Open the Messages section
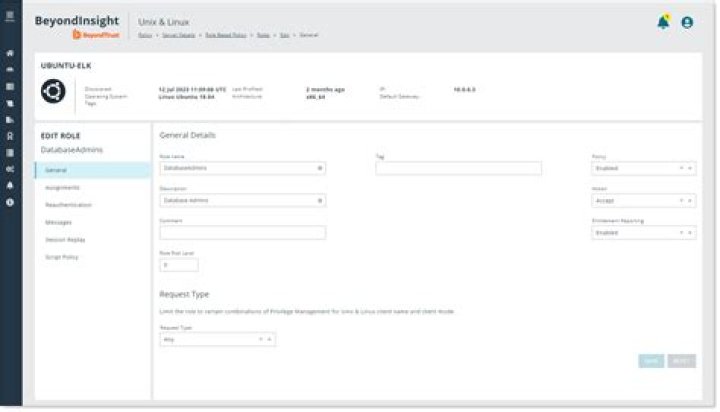Screen dimensions: 720x412 pos(58,222)
